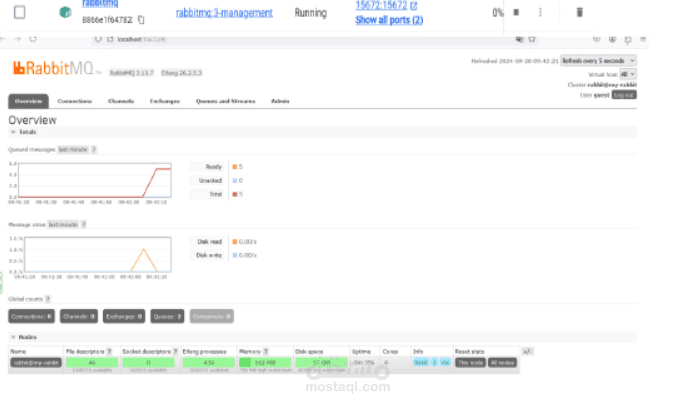
Task: Click the Queues: 2 count button
Action: tap(167, 316)
